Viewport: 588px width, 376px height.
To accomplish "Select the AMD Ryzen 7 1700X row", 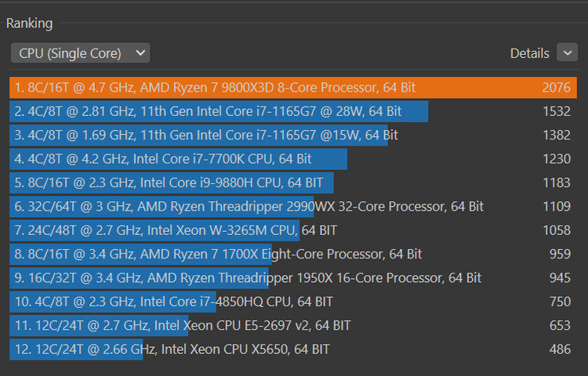I will (293, 254).
